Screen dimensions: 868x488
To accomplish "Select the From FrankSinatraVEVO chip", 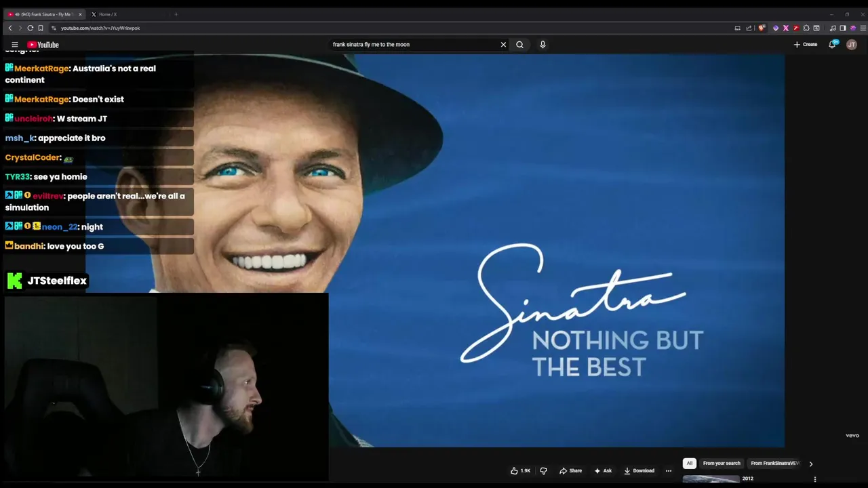I will (x=775, y=464).
